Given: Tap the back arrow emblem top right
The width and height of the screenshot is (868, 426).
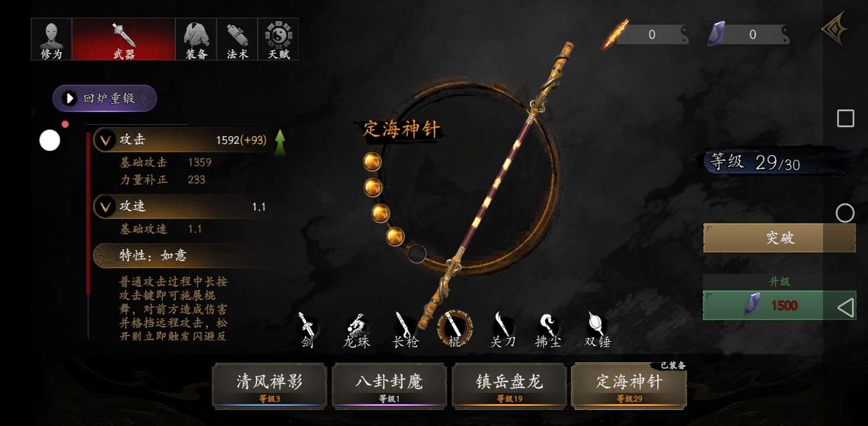Looking at the screenshot, I should [x=835, y=30].
